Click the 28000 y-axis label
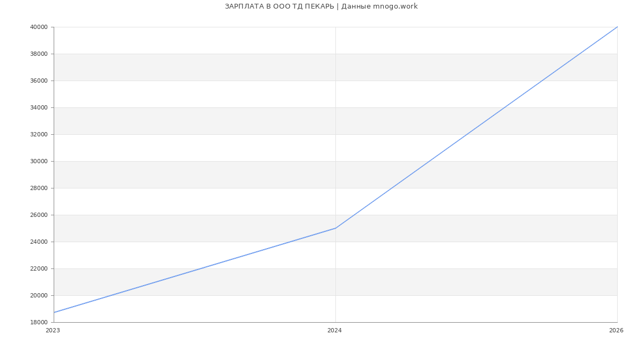Screen dimensions: 644x349 pyautogui.click(x=39, y=188)
